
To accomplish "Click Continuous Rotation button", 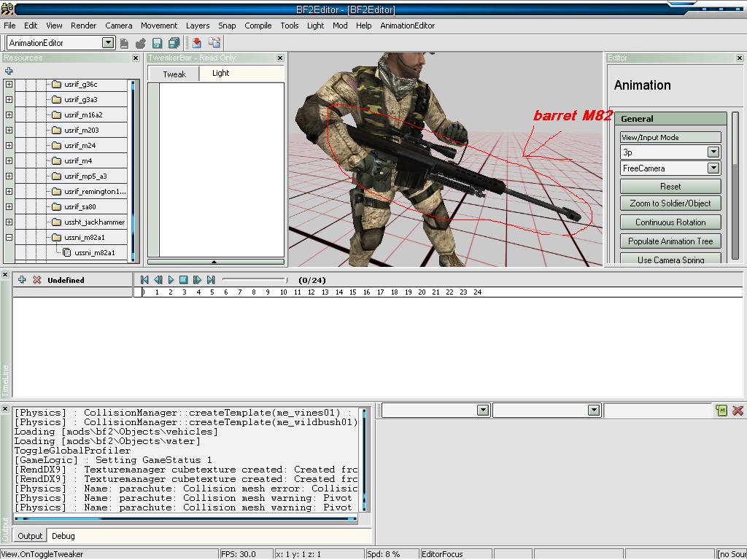I will [670, 222].
